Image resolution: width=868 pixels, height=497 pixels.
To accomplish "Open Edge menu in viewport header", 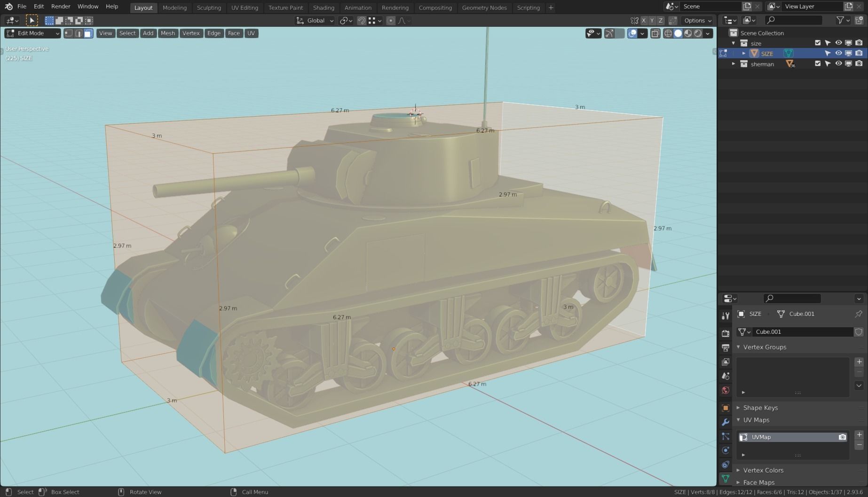I will click(213, 33).
